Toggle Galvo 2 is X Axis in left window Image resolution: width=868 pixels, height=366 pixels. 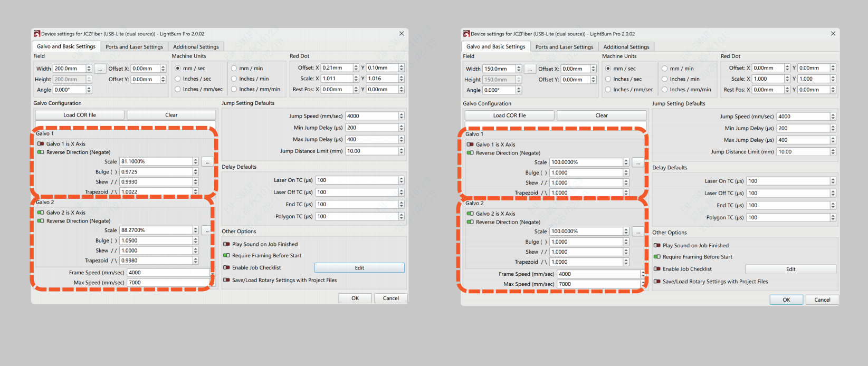point(41,213)
